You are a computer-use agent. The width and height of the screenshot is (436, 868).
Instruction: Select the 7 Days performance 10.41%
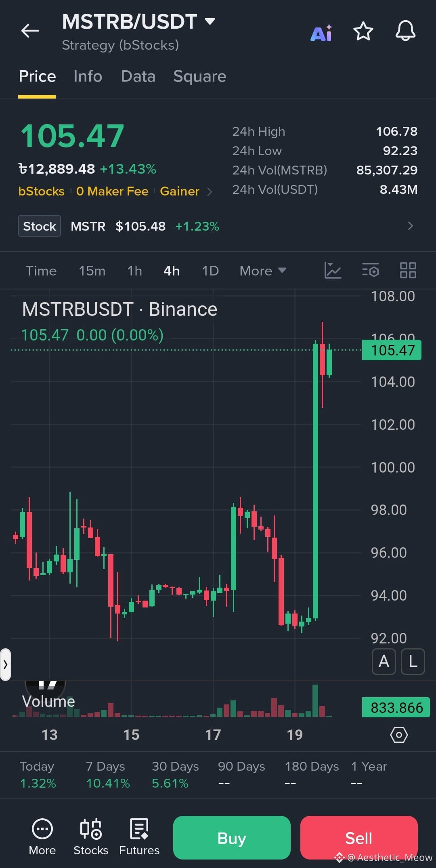(108, 775)
